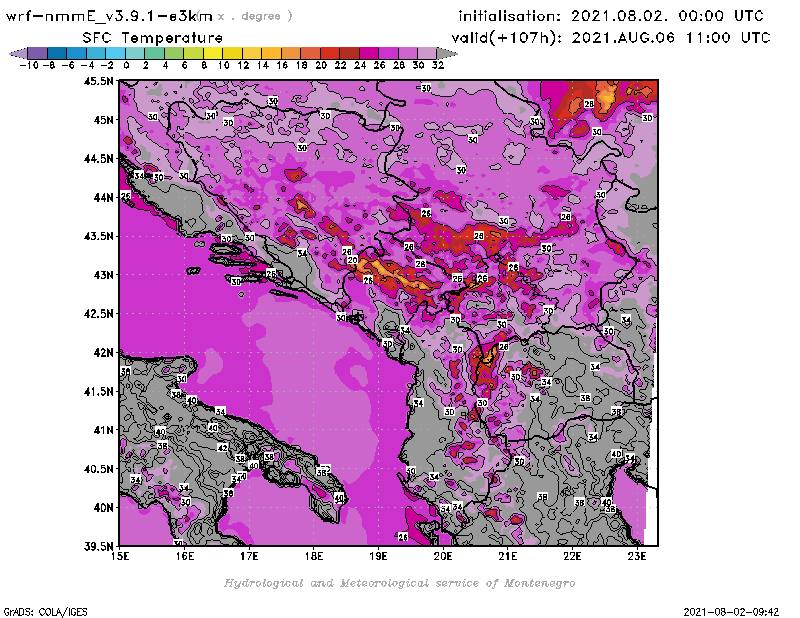Select the legend swatch between 0 and 2
Image resolution: width=800 pixels, height=618 pixels.
point(135,53)
